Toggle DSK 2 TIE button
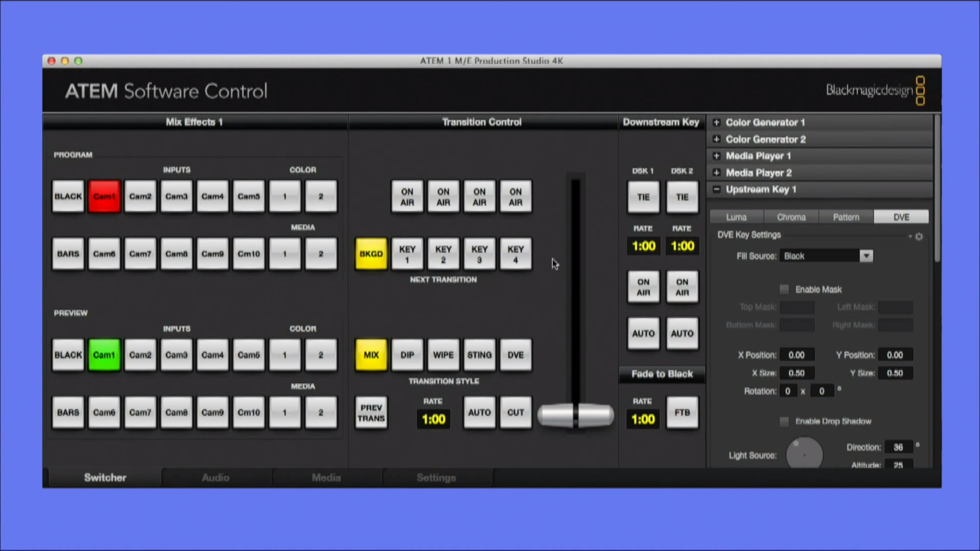This screenshot has width=980, height=551. coord(682,197)
